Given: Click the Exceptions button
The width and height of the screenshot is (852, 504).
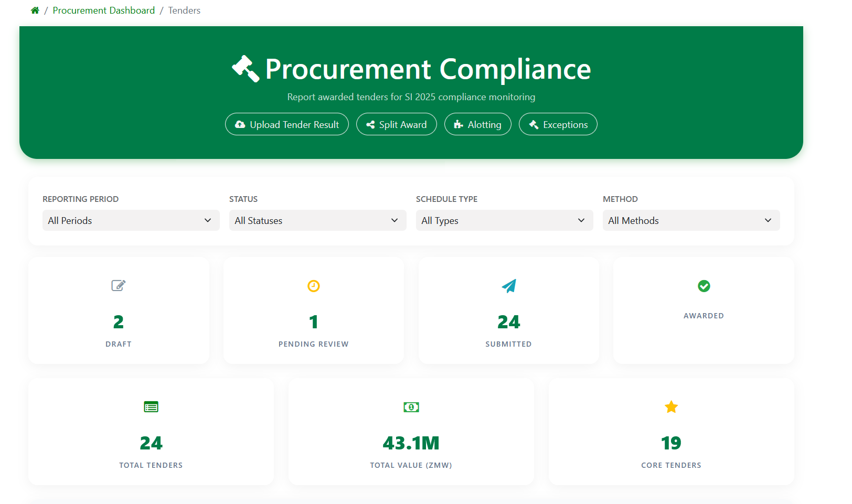Looking at the screenshot, I should (x=558, y=124).
